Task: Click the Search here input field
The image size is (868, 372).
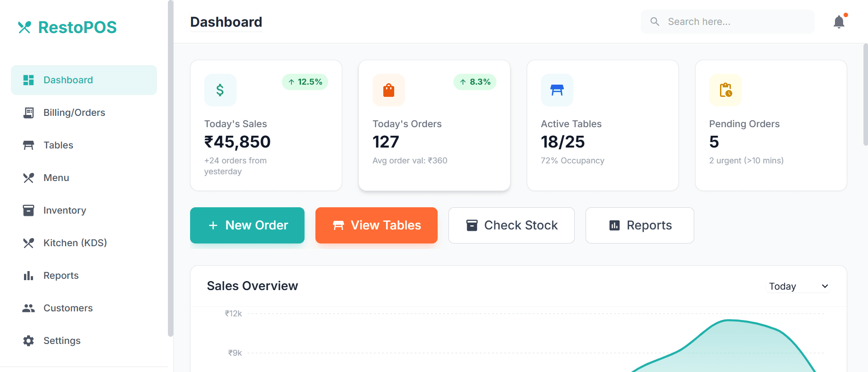Action: (728, 22)
